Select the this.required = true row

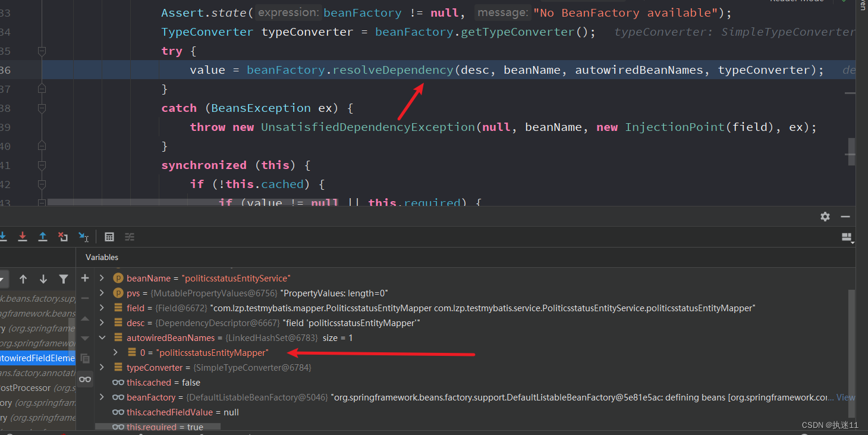tap(158, 427)
